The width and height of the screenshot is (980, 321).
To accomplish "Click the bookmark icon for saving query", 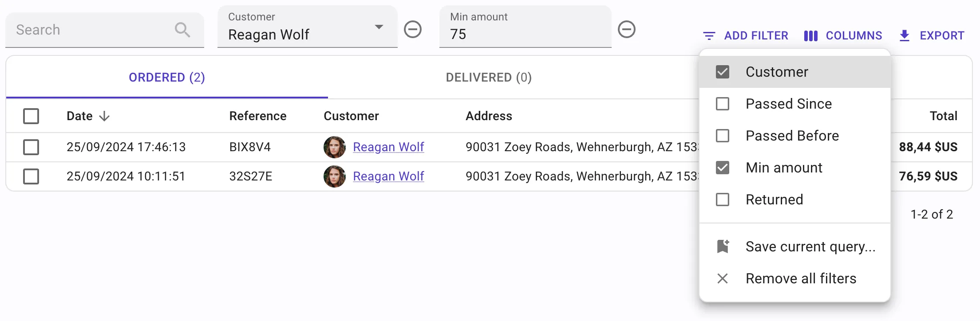I will 723,247.
